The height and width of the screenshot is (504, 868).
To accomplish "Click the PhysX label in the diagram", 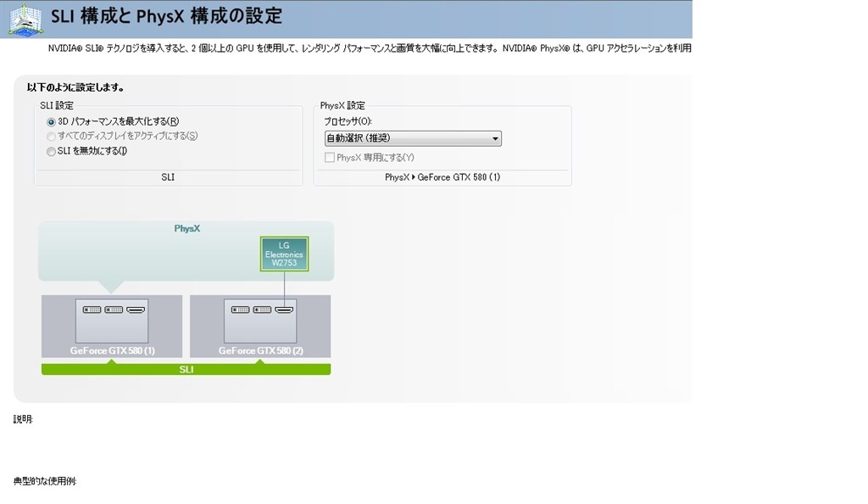I will pyautogui.click(x=187, y=228).
